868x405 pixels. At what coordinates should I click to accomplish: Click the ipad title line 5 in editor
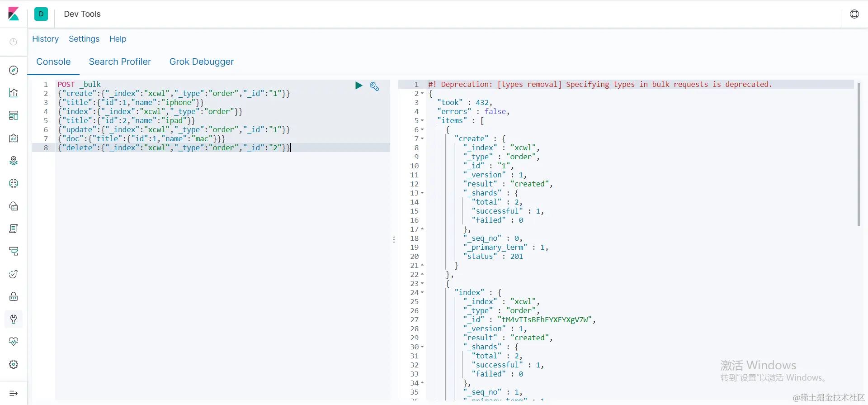pos(127,121)
